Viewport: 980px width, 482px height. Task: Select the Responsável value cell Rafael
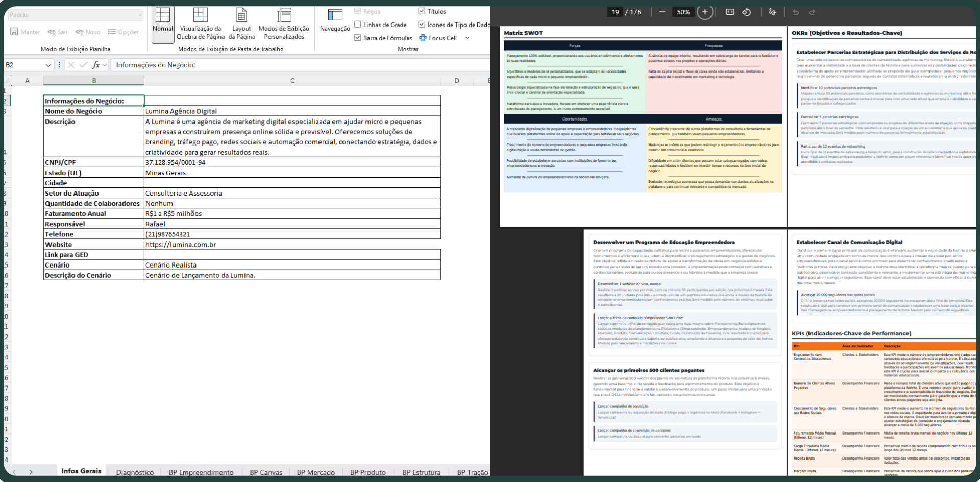click(292, 224)
